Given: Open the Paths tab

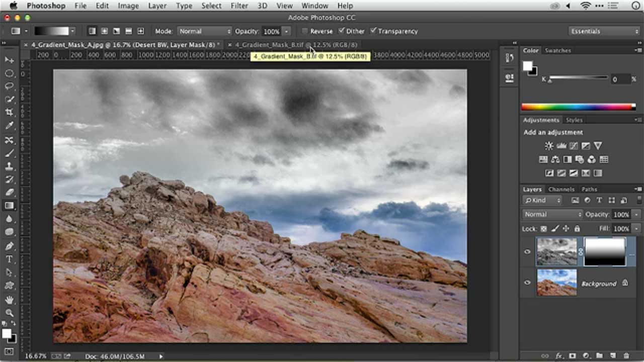Looking at the screenshot, I should (589, 190).
